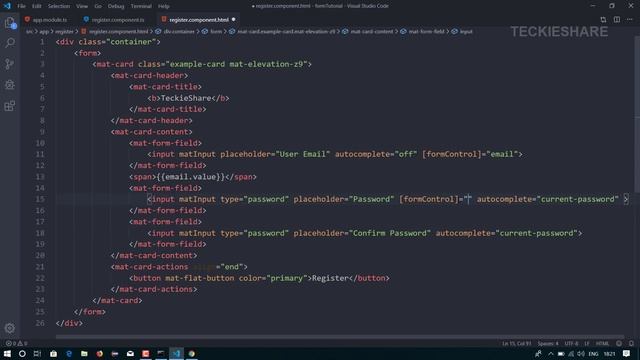Click the HTML language mode selector

(x=602, y=344)
